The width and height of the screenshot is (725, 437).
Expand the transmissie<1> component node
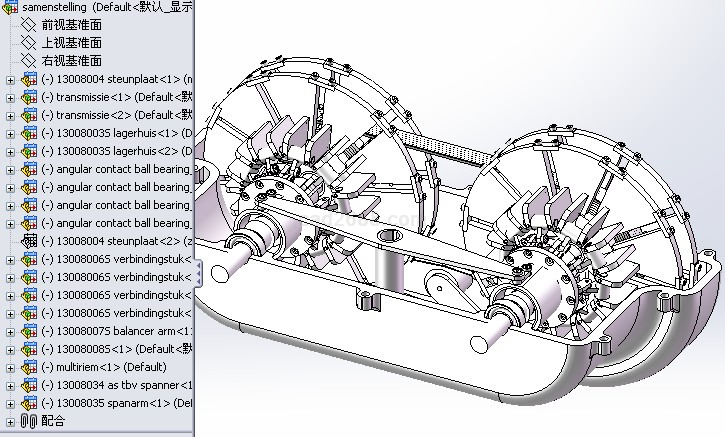pyautogui.click(x=10, y=97)
